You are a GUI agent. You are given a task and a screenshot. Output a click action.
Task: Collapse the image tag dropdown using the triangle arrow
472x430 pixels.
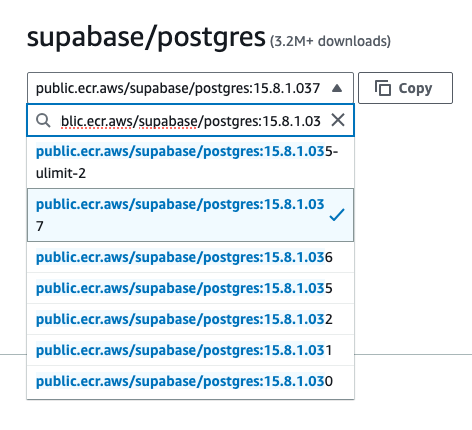[337, 88]
